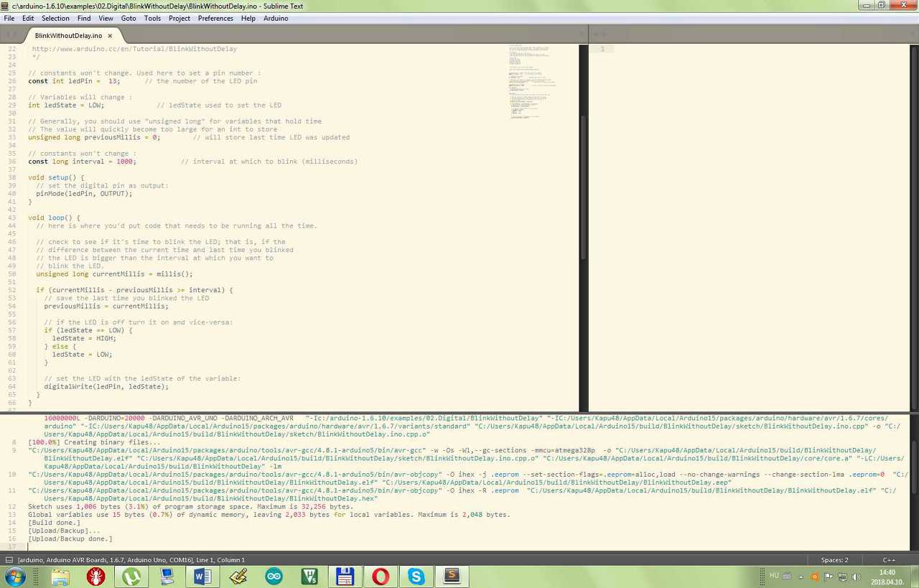Image resolution: width=919 pixels, height=588 pixels.
Task: Open Windows Explorer from the taskbar
Action: coord(60,577)
